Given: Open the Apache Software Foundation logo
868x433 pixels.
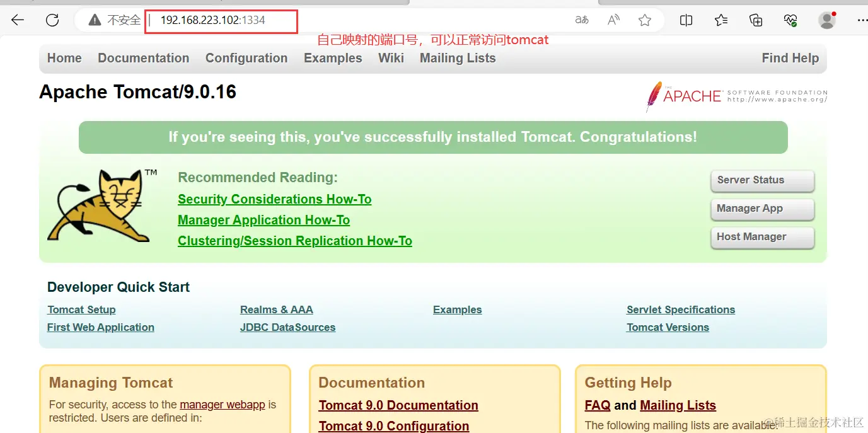Looking at the screenshot, I should click(736, 96).
